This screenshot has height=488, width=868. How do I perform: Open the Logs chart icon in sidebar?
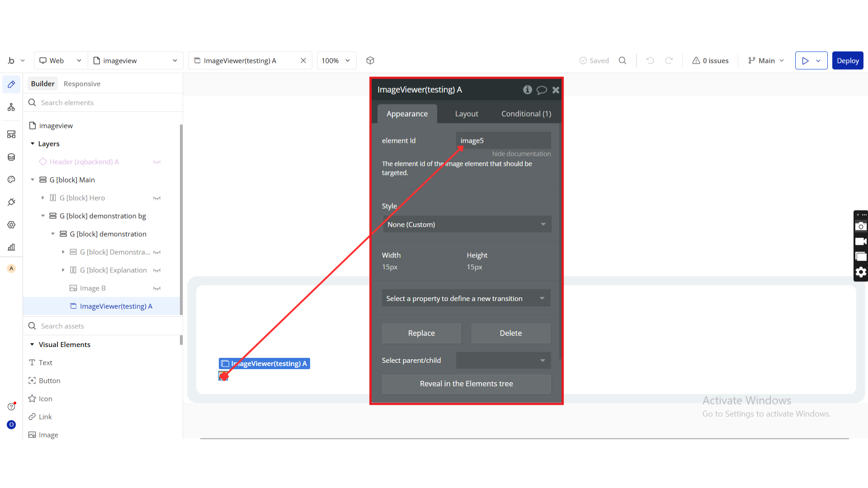pos(11,247)
